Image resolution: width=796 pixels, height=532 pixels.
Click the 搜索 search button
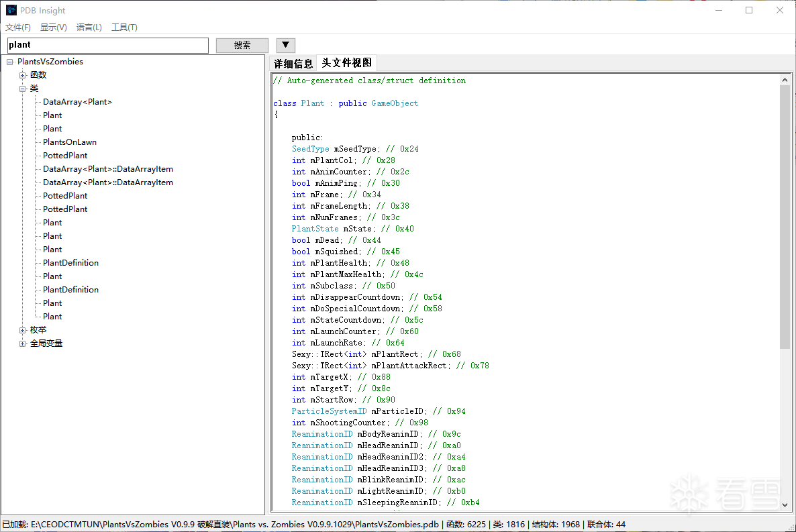click(x=242, y=46)
